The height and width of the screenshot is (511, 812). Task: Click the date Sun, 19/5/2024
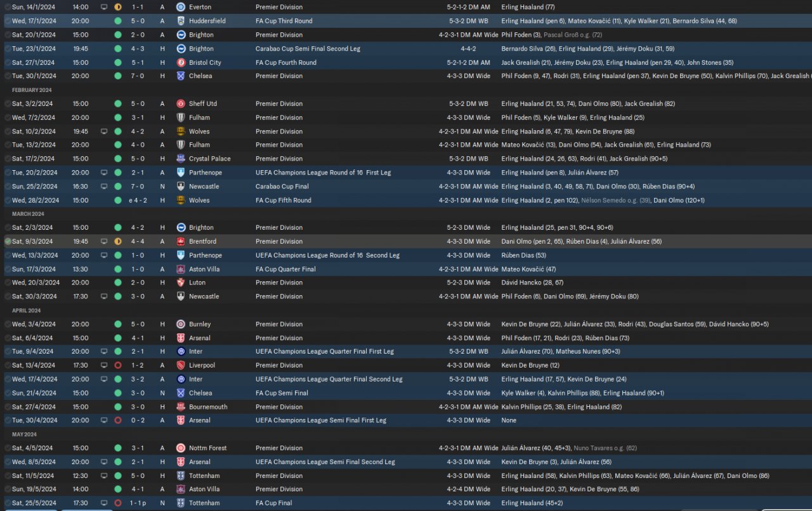[x=34, y=489]
